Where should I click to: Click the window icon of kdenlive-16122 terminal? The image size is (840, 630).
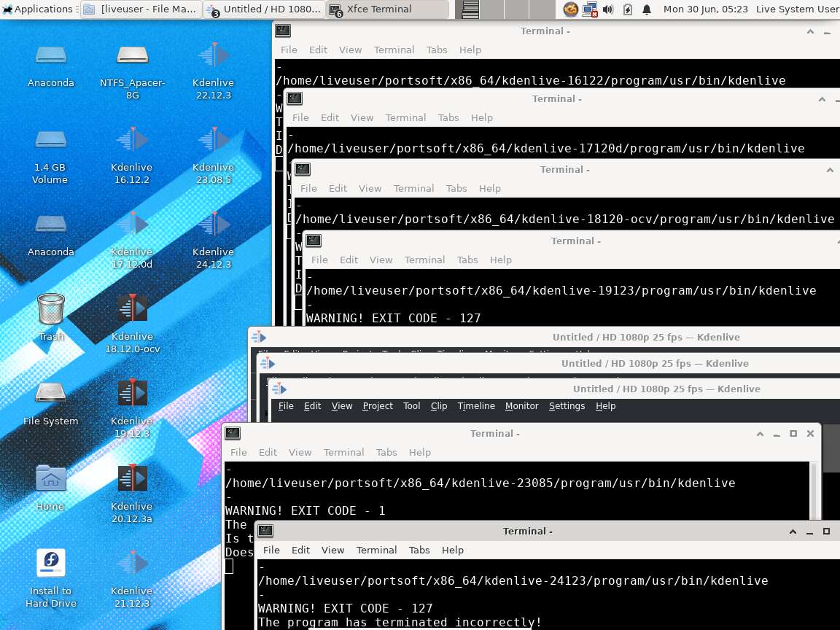tap(283, 31)
